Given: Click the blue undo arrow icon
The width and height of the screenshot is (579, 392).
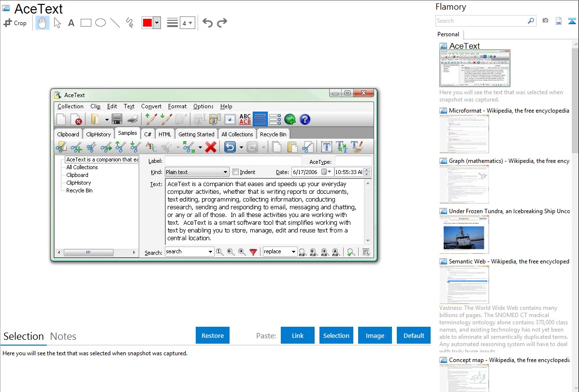Looking at the screenshot, I should click(x=230, y=147).
